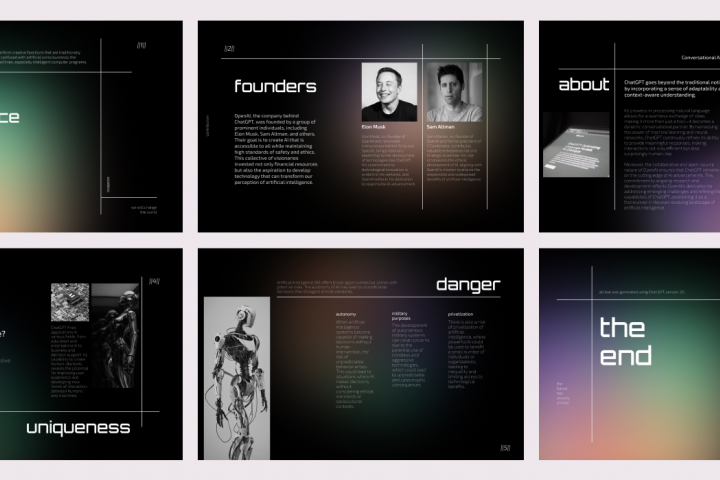720x480 pixels.
Task: Click the Elon Musk biography paragraph
Action: click(388, 160)
